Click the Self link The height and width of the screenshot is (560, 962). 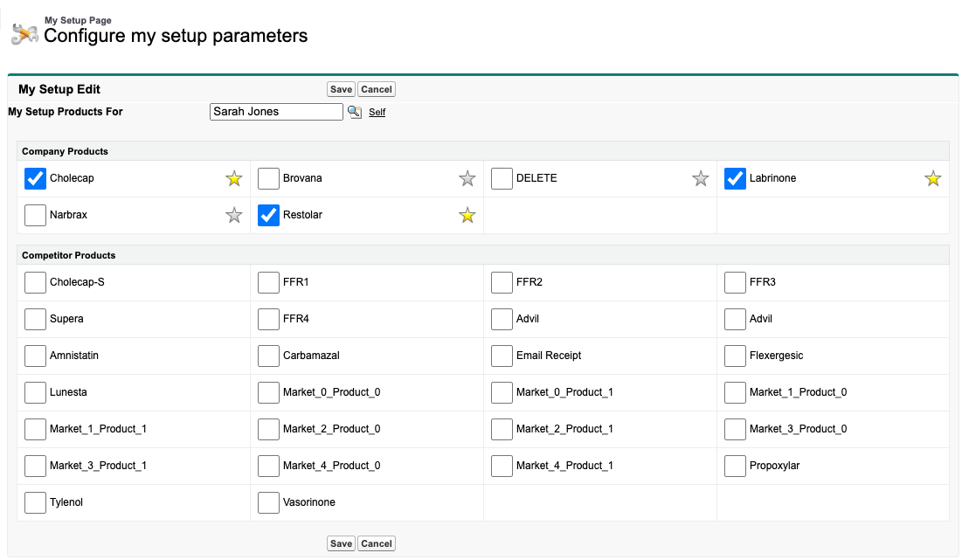(377, 113)
